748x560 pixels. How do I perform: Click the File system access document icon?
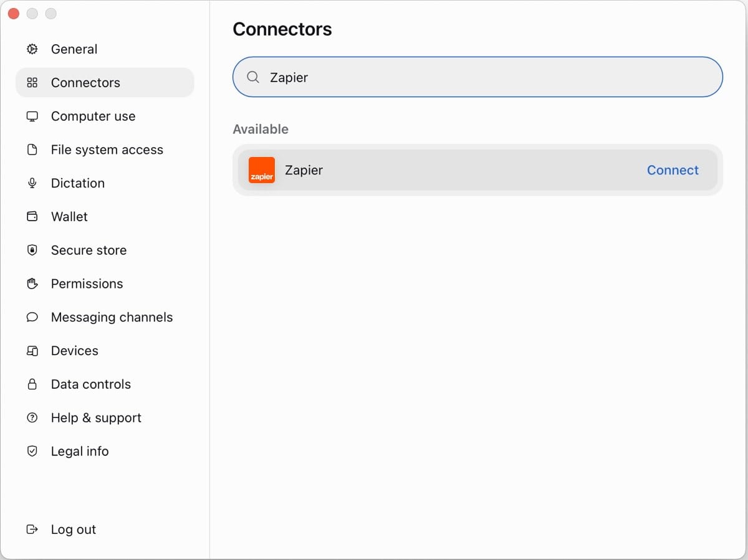[x=32, y=150]
